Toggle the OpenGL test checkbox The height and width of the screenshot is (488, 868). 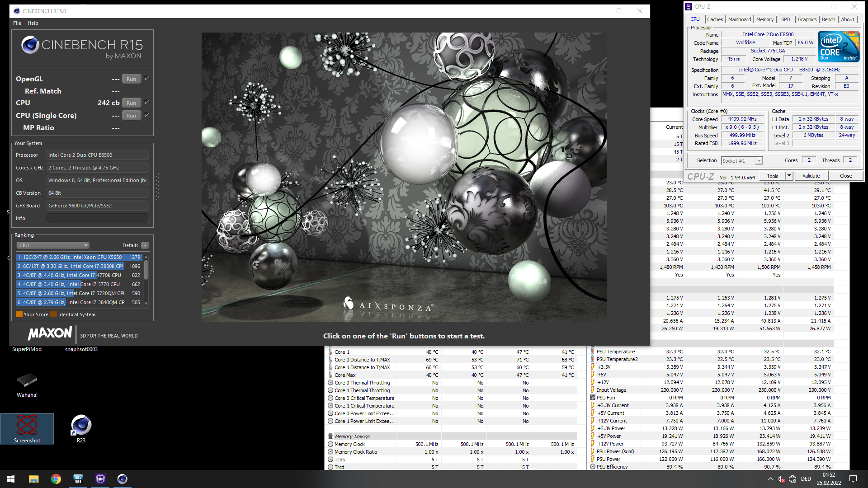[x=146, y=79]
